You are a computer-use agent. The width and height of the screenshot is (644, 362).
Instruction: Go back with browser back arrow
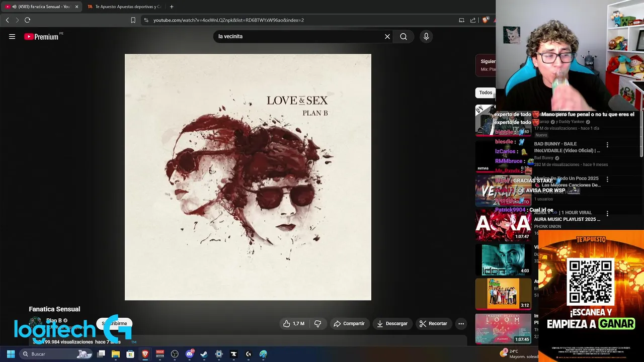point(7,20)
